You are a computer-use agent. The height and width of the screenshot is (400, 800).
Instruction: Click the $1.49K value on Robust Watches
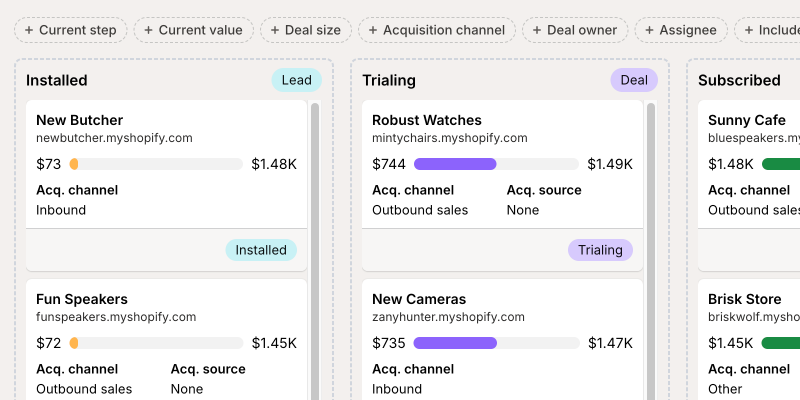[610, 164]
